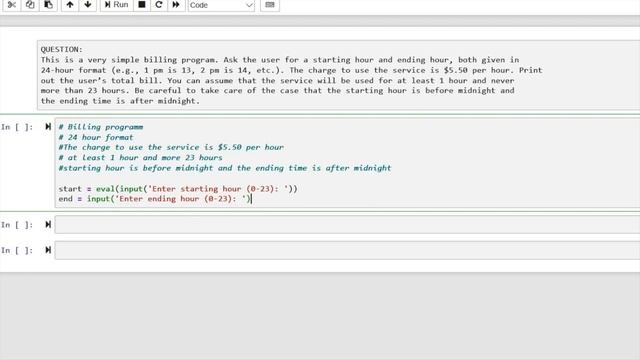Place cursor on 'start = eval(input' line
Screen dimensions: 640x360
coord(178,189)
